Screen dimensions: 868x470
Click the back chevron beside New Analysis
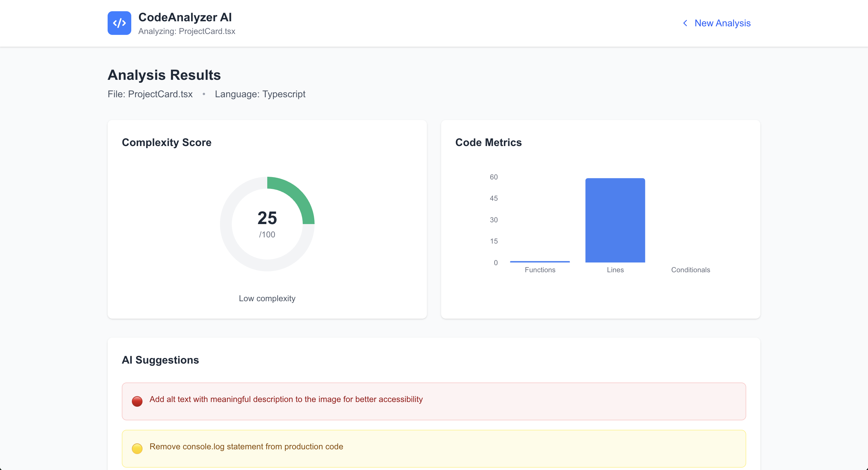(x=685, y=23)
